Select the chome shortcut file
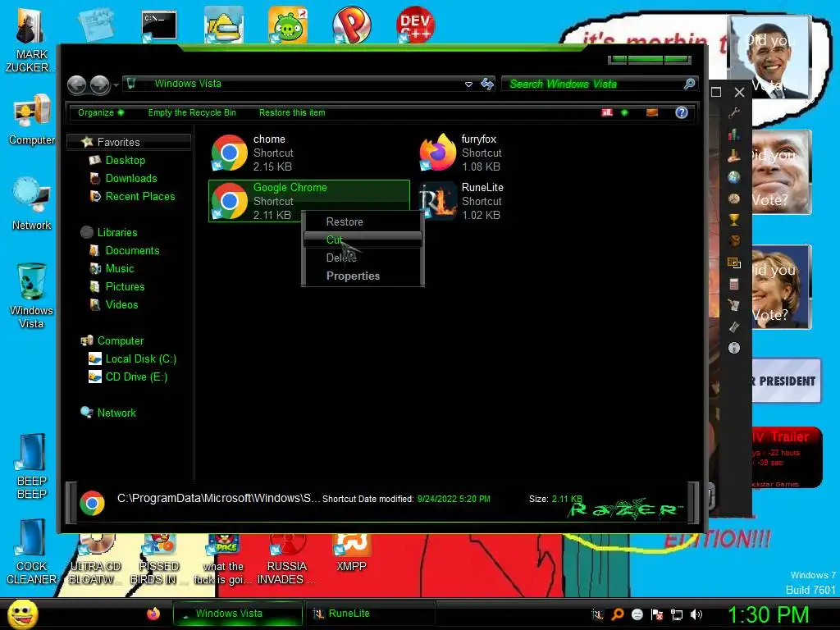Viewport: 840px width, 630px height. coord(308,153)
